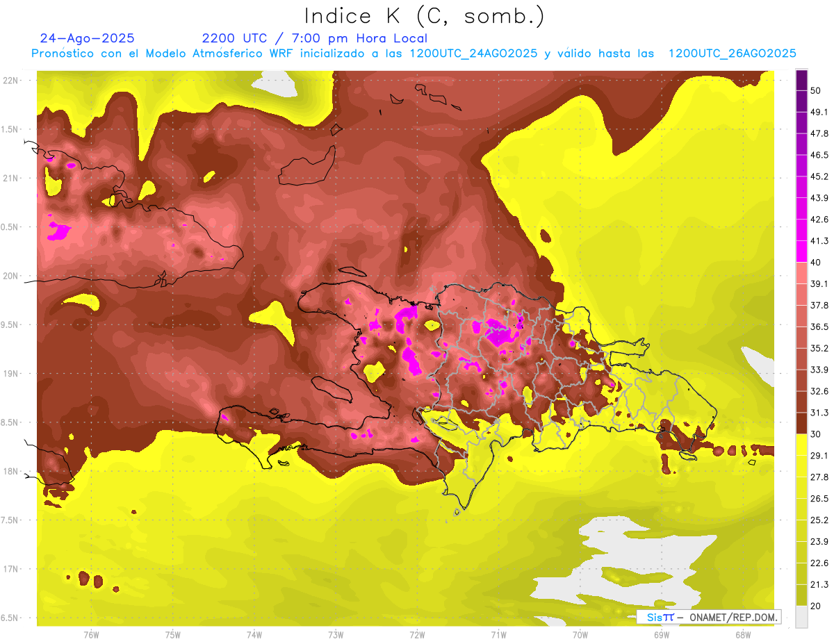Click the colorbar value "39.1"
The image size is (834, 644).
tap(819, 283)
